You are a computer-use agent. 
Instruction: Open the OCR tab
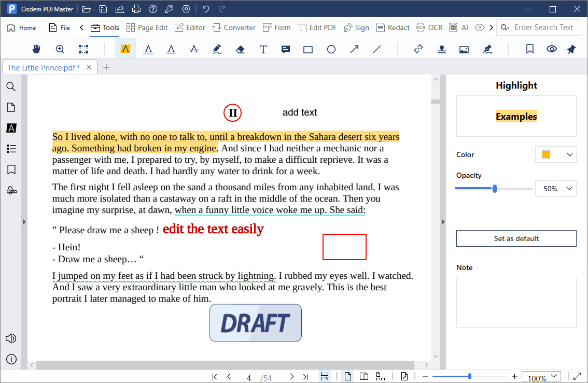pos(429,28)
